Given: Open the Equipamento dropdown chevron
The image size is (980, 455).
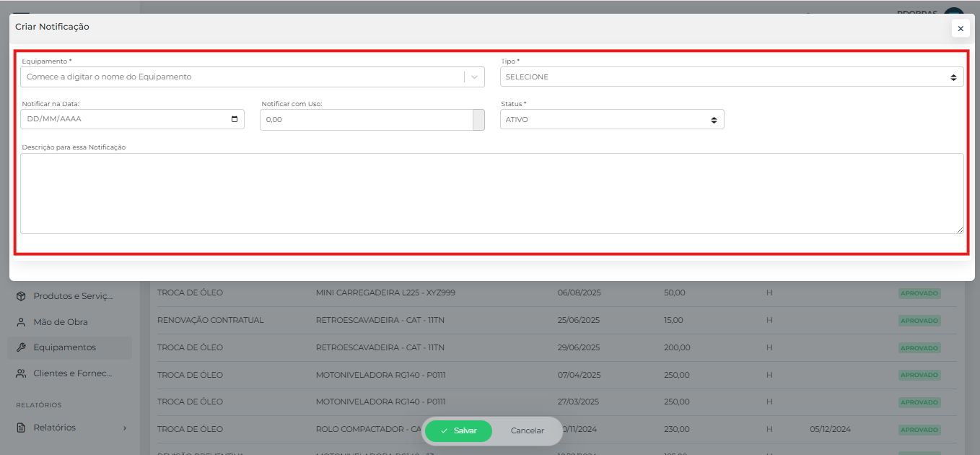Looking at the screenshot, I should pos(474,77).
